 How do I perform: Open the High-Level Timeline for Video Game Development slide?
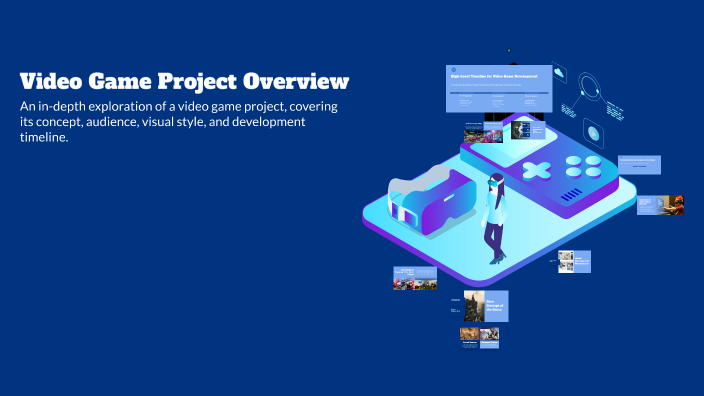click(499, 88)
